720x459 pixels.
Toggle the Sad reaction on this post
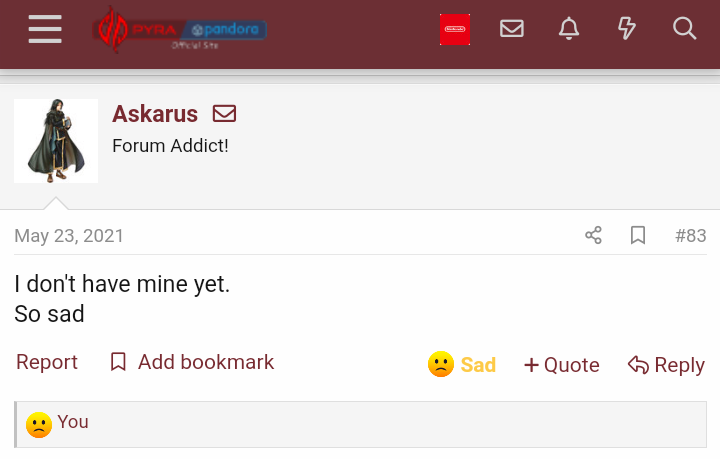462,365
